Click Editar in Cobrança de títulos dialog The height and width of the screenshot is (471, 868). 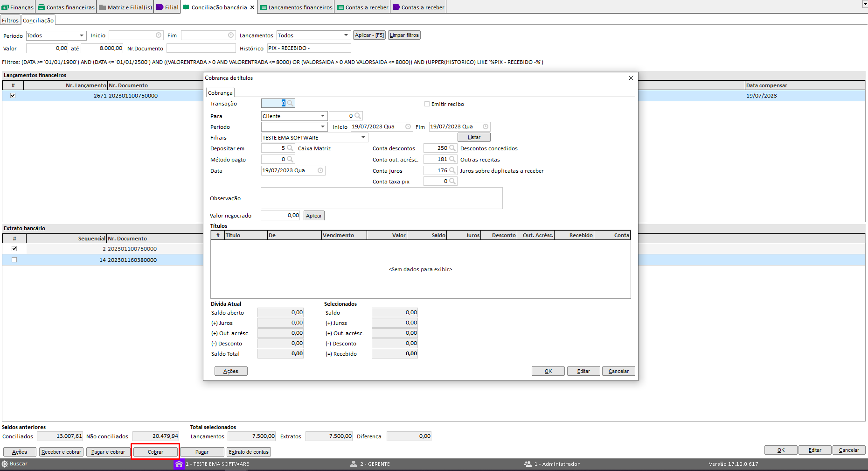pyautogui.click(x=583, y=371)
